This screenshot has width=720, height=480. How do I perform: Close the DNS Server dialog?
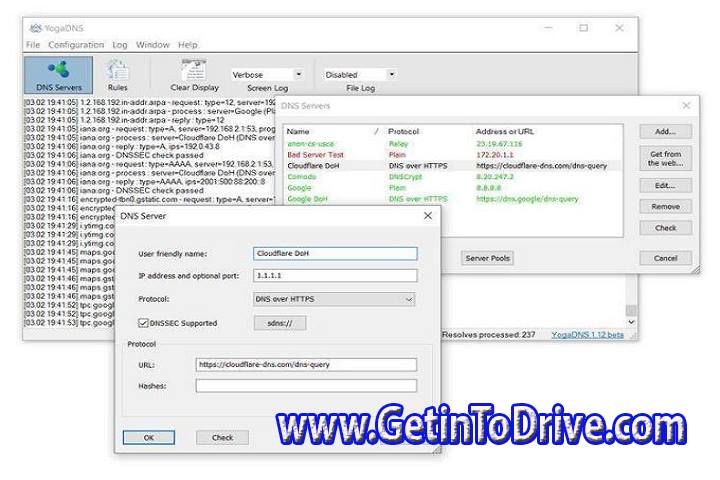click(428, 216)
